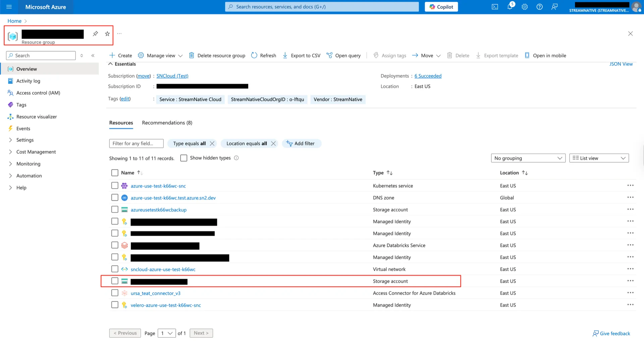
Task: Select the Resources tab
Action: coord(121,123)
